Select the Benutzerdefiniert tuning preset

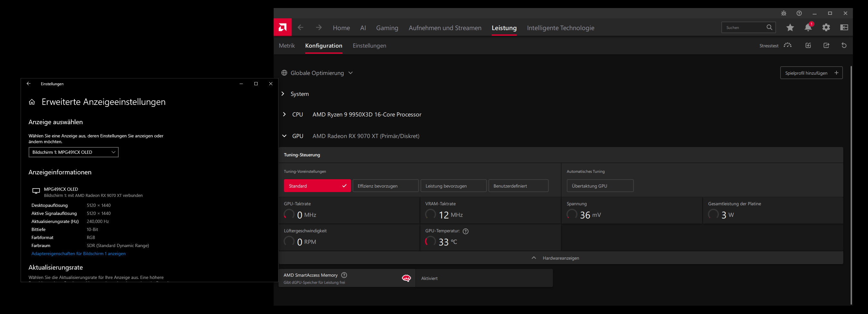(x=518, y=186)
